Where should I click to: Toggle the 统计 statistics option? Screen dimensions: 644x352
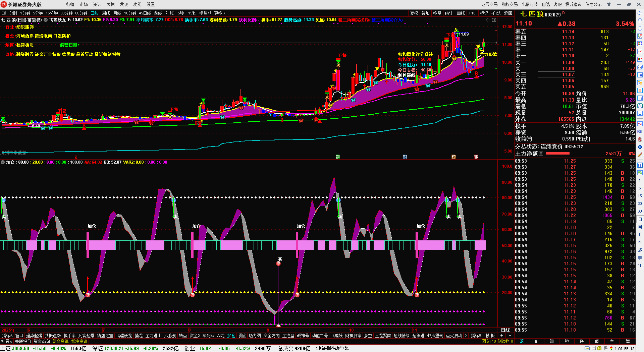pos(449,13)
